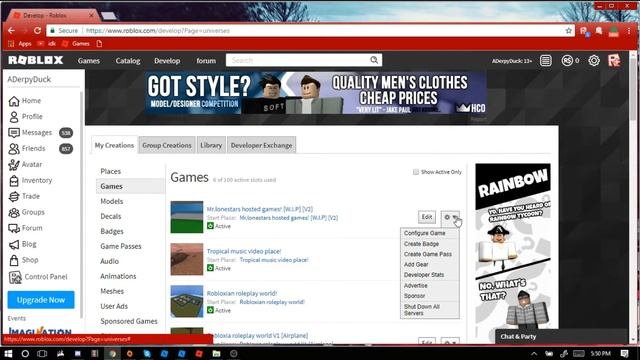This screenshot has width=640, height=360.
Task: Bookmark this page with the star icon
Action: coord(569,31)
